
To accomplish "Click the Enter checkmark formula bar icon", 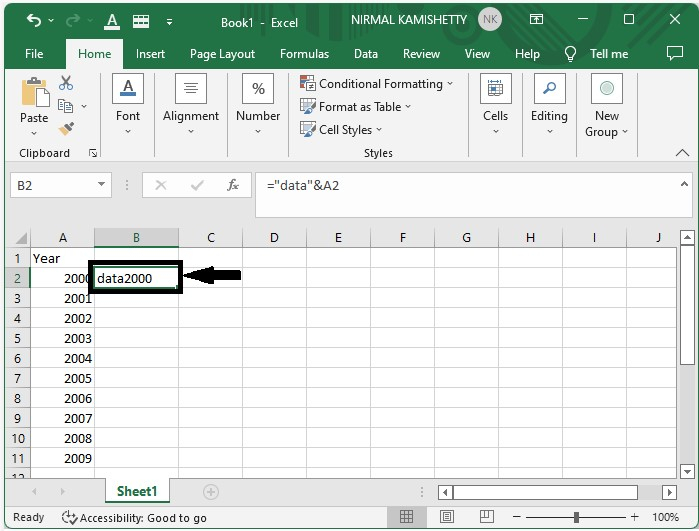I will tap(197, 185).
